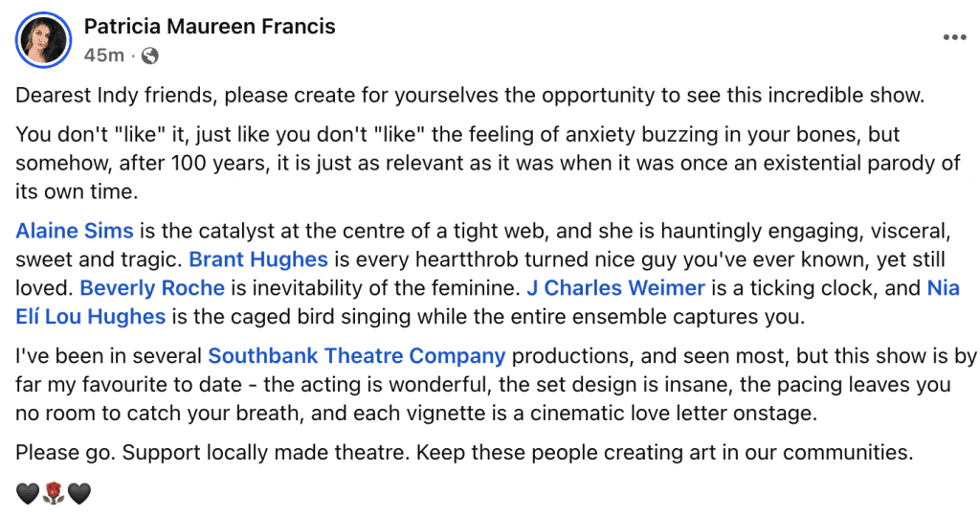This screenshot has width=980, height=516.
Task: Open the author name Patricia Maureen Francis
Action: [210, 27]
